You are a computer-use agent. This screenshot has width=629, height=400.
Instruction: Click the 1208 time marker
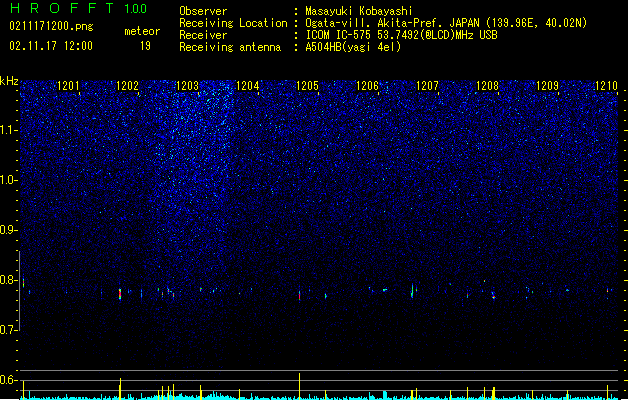click(487, 85)
